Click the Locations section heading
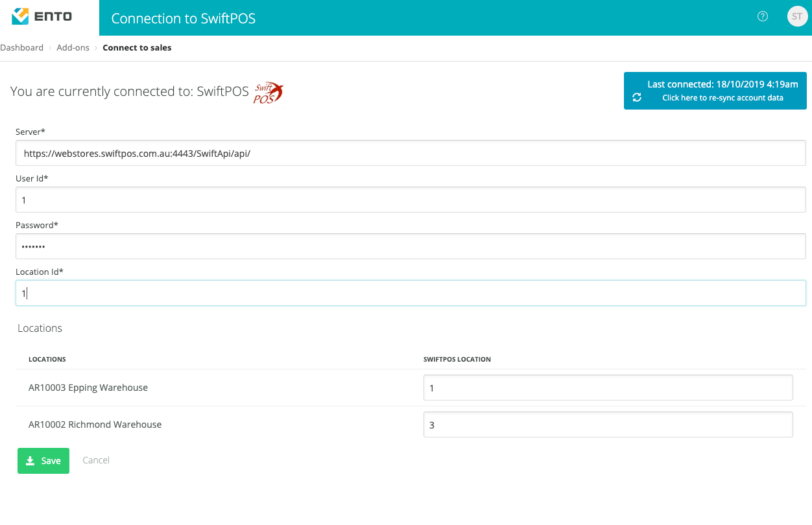 click(40, 328)
